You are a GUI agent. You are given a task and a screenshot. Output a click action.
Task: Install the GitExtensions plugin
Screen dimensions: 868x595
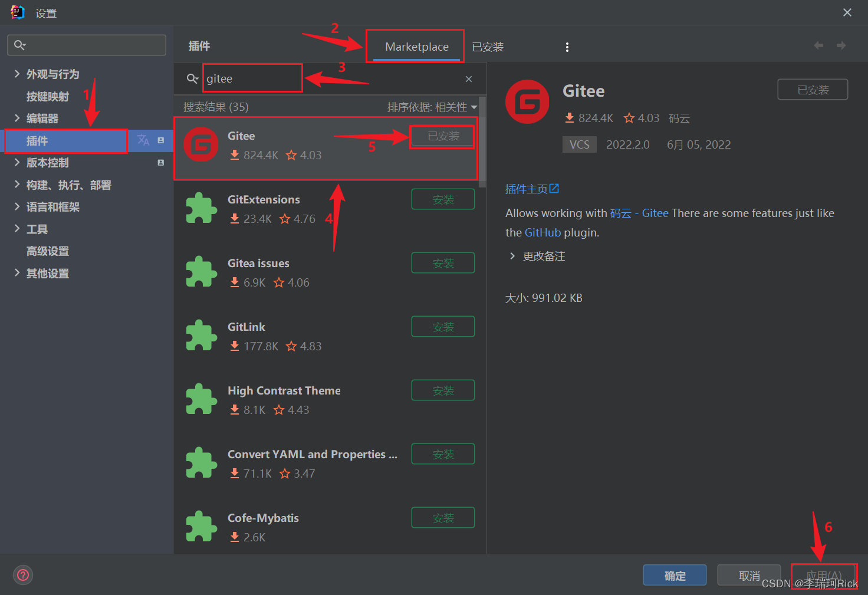pos(443,199)
